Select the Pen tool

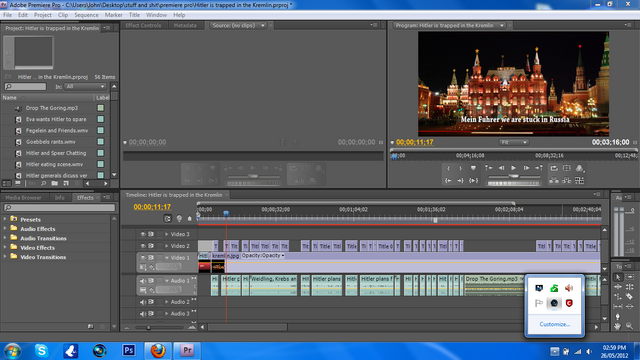[x=618, y=316]
